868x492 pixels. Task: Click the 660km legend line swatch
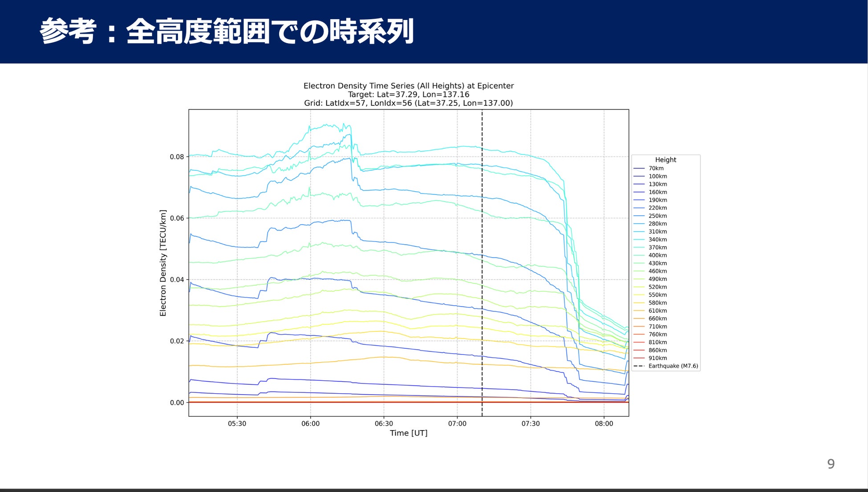tap(639, 319)
